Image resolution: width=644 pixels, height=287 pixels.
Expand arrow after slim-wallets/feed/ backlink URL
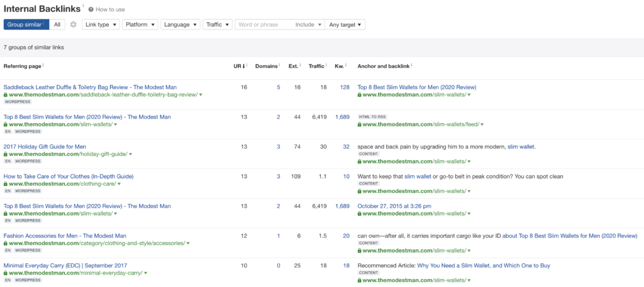(482, 124)
